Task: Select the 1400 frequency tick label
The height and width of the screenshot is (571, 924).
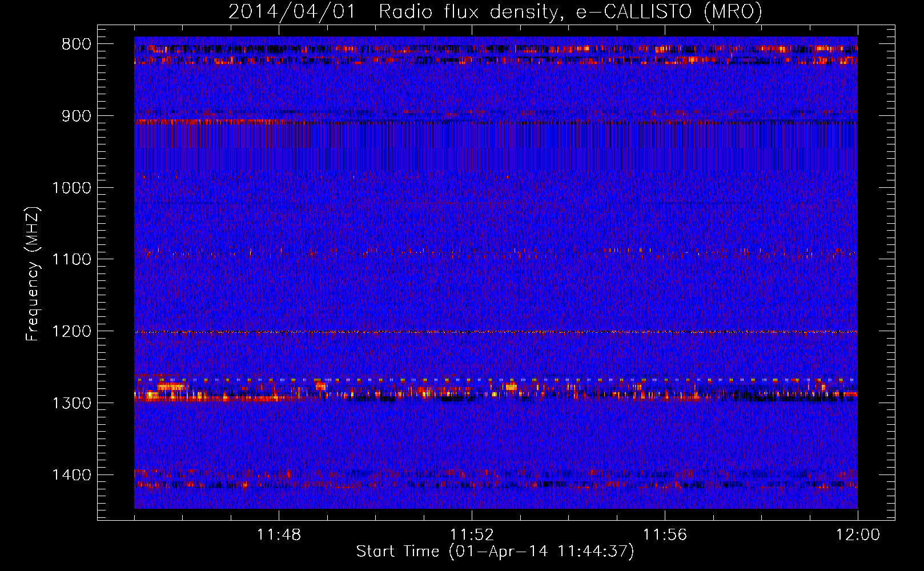Action: (71, 475)
